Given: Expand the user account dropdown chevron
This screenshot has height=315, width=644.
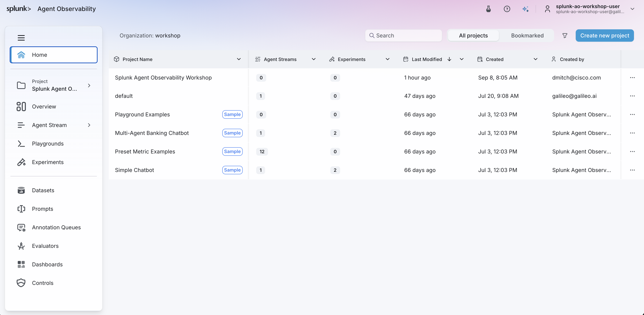Looking at the screenshot, I should 632,9.
